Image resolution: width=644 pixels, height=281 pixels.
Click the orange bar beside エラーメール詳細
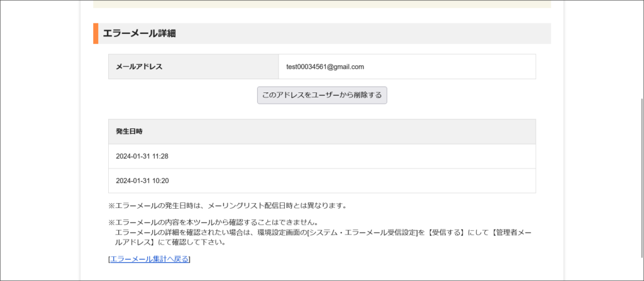tap(96, 33)
